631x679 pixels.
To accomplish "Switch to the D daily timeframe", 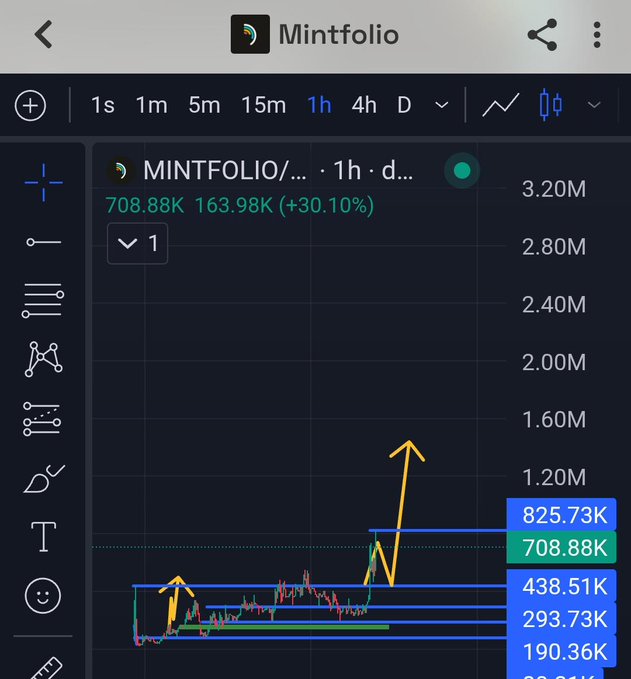I will click(x=404, y=105).
